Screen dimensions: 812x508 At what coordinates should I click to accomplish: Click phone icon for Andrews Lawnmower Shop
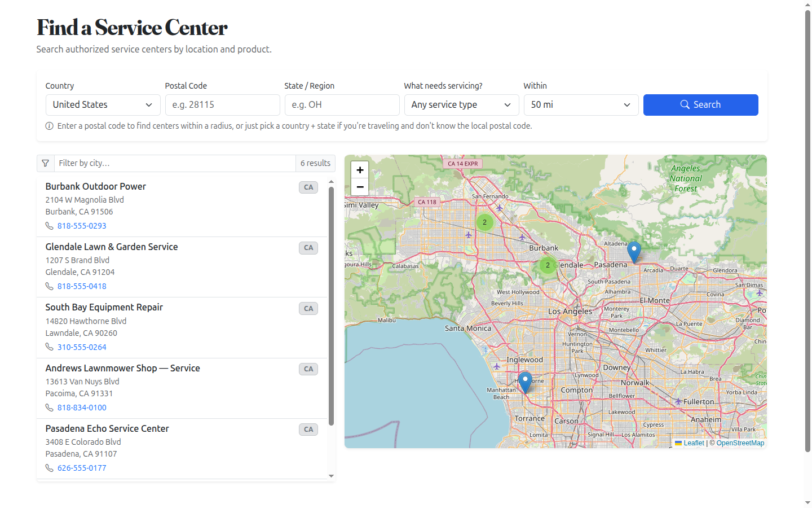(50, 408)
